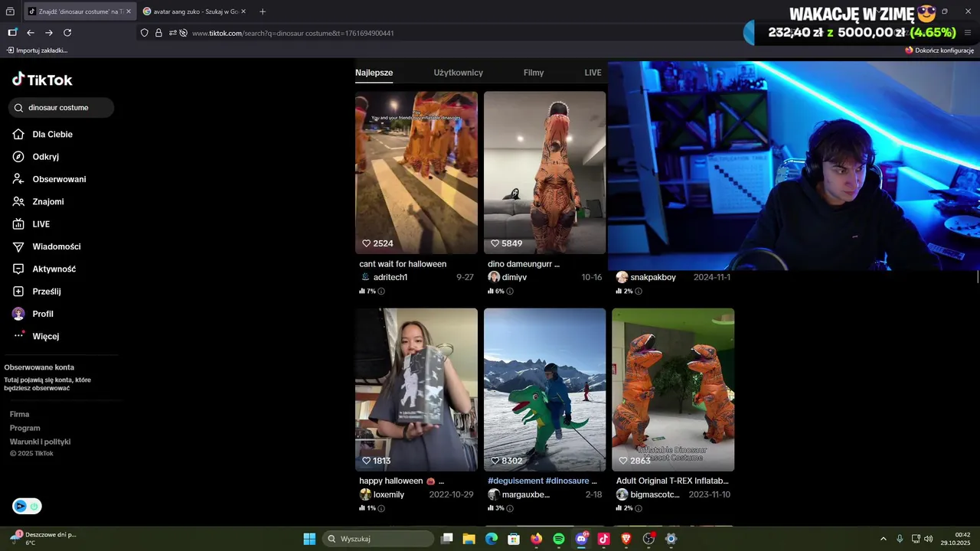The width and height of the screenshot is (980, 551).
Task: Open Brave browser from taskbar
Action: (626, 539)
